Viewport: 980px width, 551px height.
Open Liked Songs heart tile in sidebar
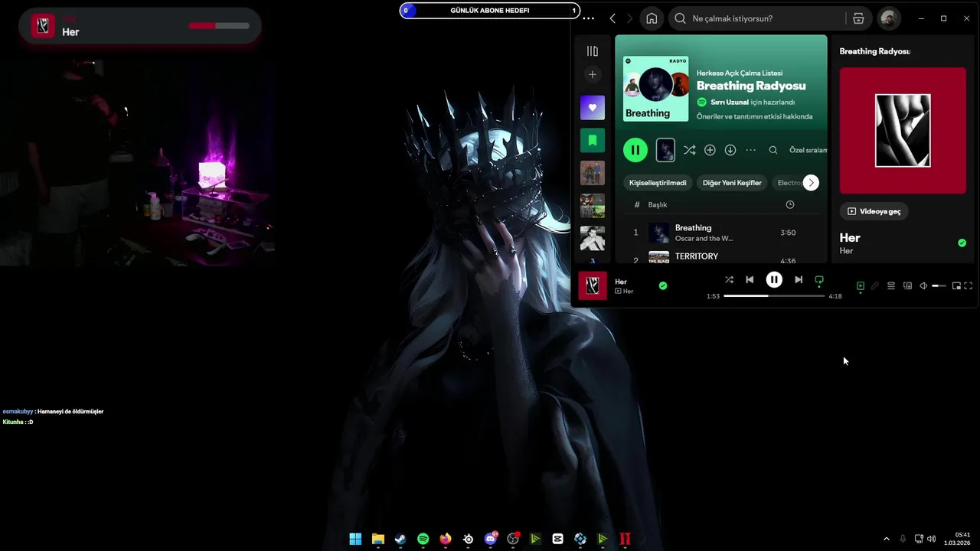[x=592, y=108]
